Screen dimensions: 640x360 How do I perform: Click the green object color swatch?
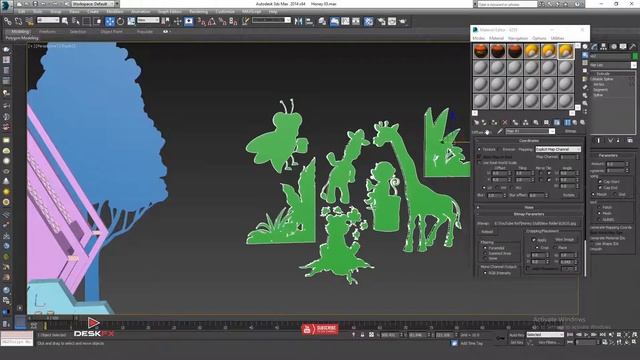pos(634,56)
